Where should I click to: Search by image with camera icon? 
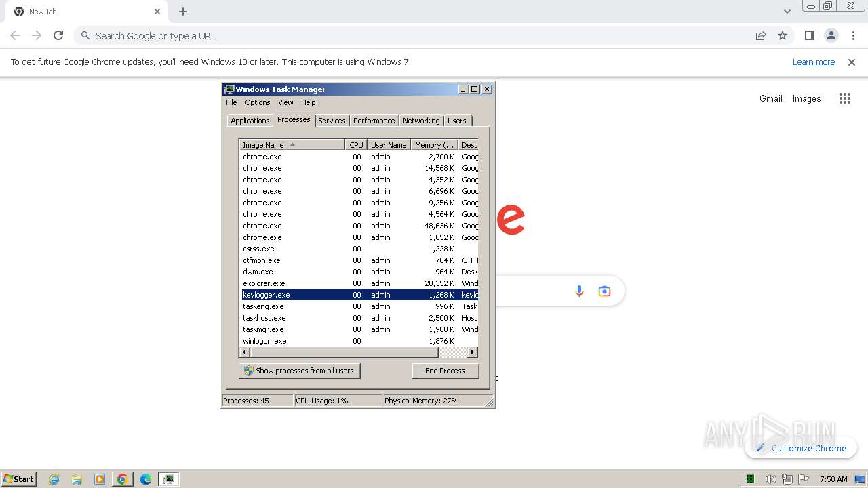click(604, 291)
